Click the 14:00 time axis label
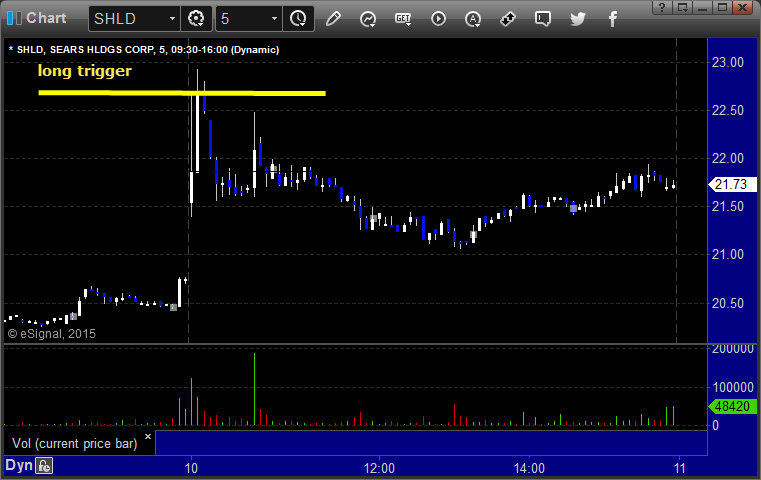Screen dimensions: 761x480 (x=529, y=468)
